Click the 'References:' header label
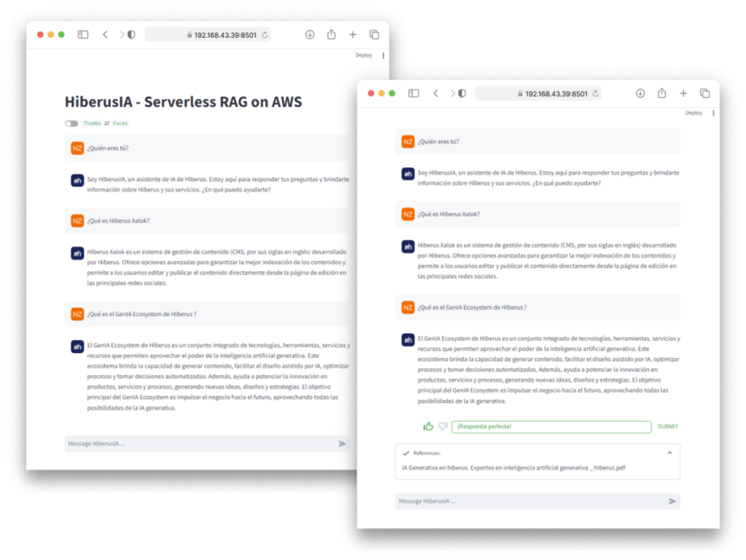The height and width of the screenshot is (560, 746). (427, 453)
